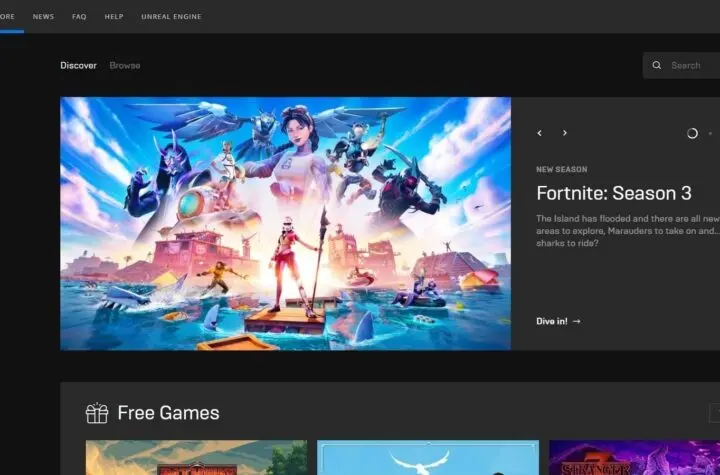Open the News menu item
720x475 pixels.
point(43,17)
